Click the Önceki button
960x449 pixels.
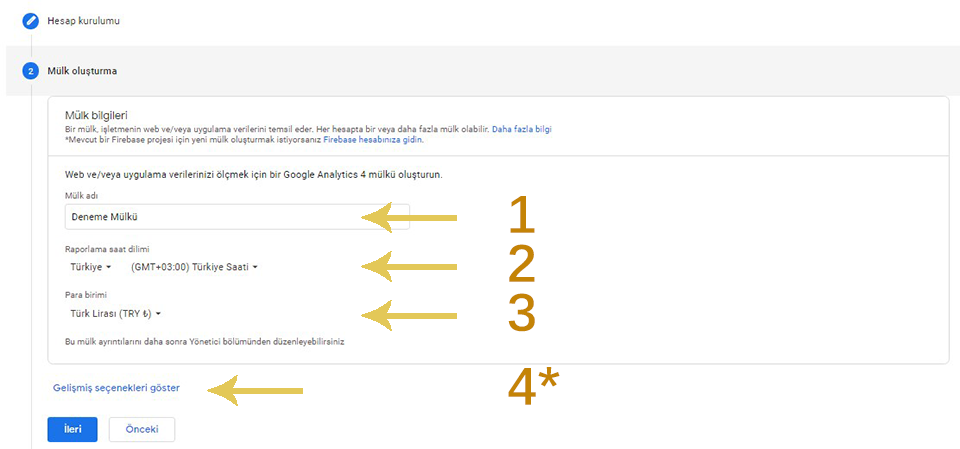(142, 429)
